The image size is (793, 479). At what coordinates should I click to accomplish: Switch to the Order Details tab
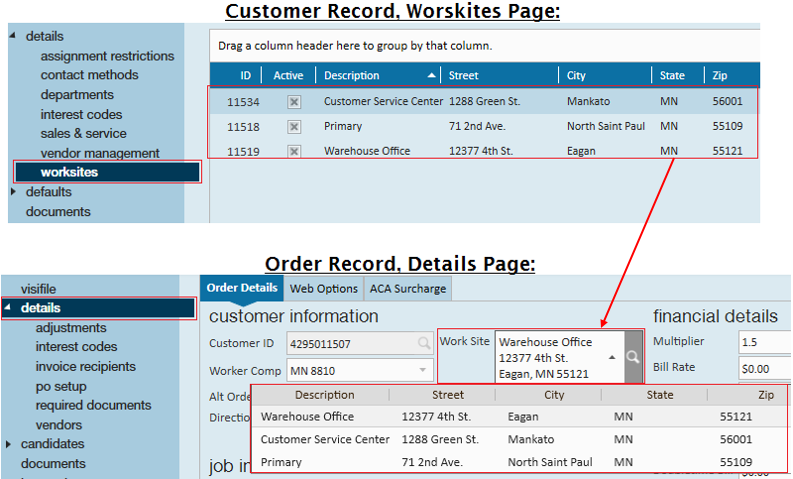[x=242, y=288]
